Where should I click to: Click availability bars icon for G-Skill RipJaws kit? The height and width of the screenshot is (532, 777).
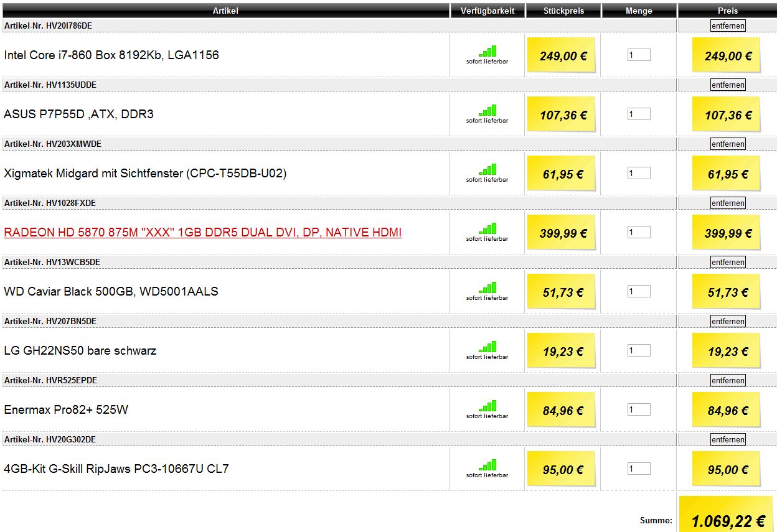(x=487, y=465)
